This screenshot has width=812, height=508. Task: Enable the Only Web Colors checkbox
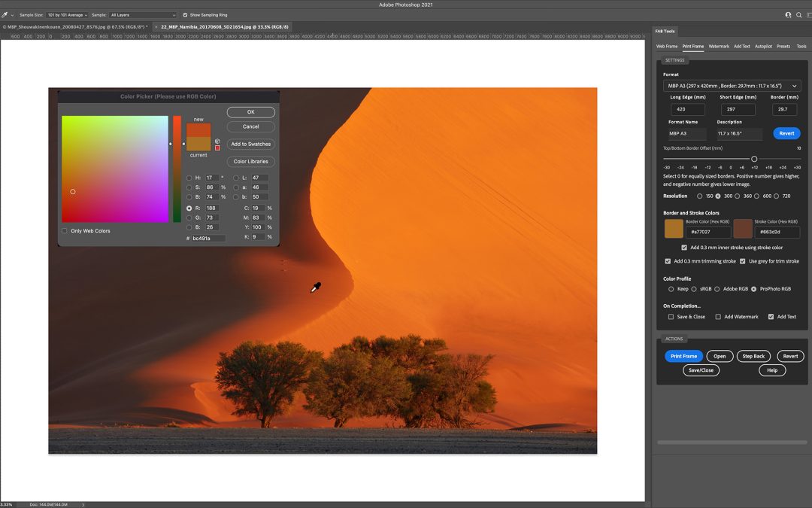pos(65,230)
